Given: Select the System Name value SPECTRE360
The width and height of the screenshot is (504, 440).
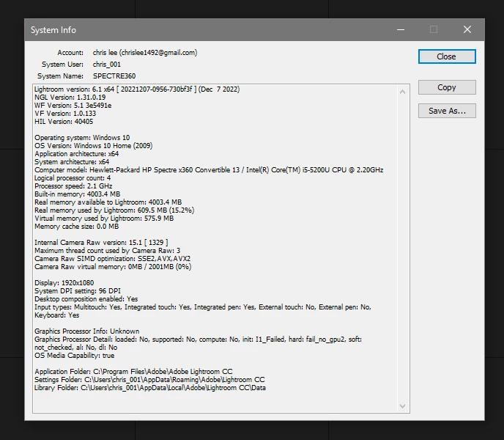Looking at the screenshot, I should click(114, 76).
